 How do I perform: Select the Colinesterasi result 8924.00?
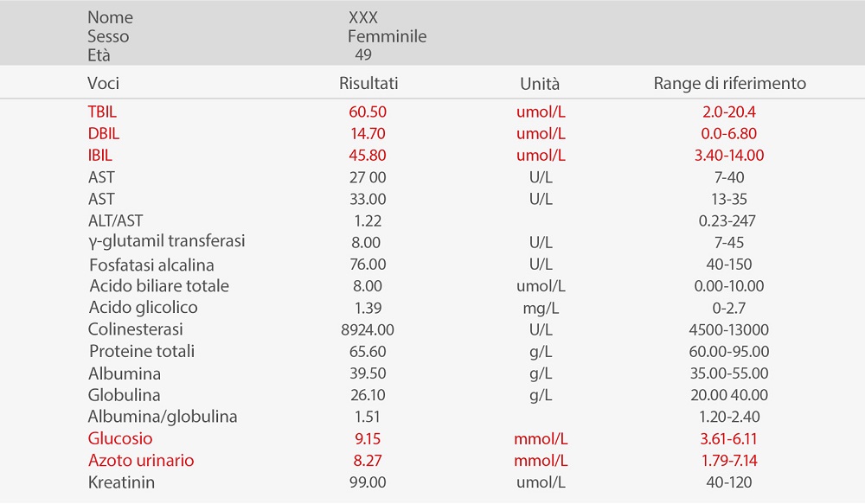pos(368,329)
